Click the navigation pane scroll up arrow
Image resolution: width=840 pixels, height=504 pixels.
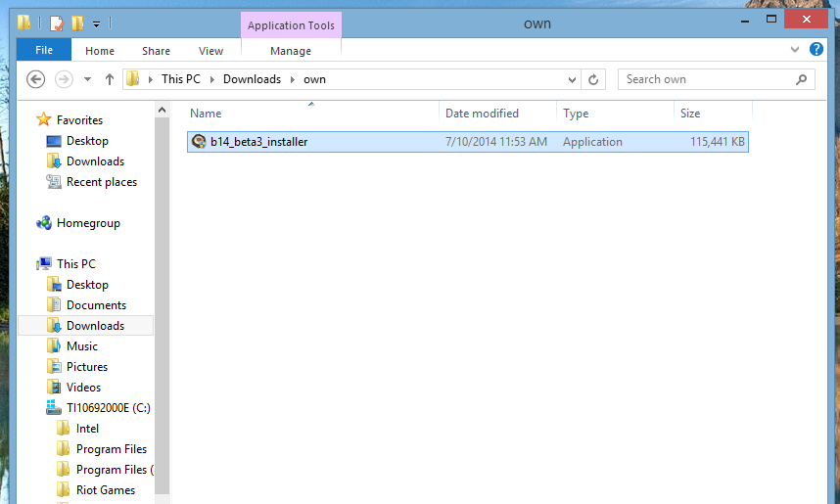pos(163,111)
